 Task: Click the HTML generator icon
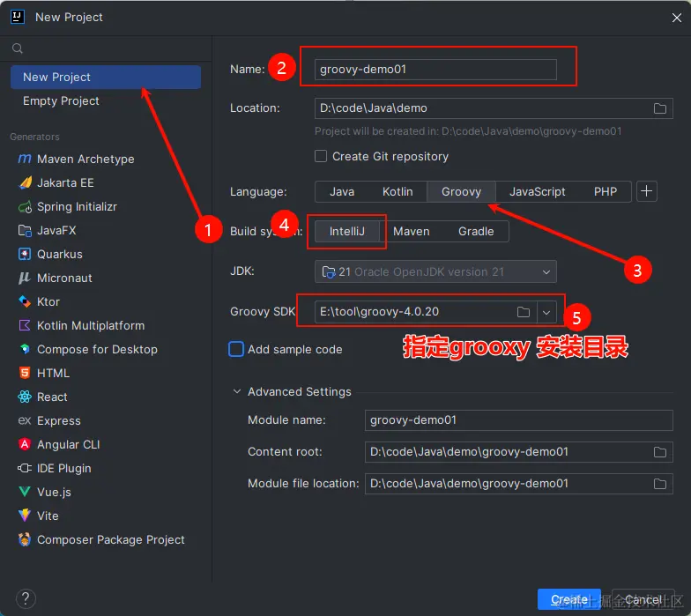[25, 373]
